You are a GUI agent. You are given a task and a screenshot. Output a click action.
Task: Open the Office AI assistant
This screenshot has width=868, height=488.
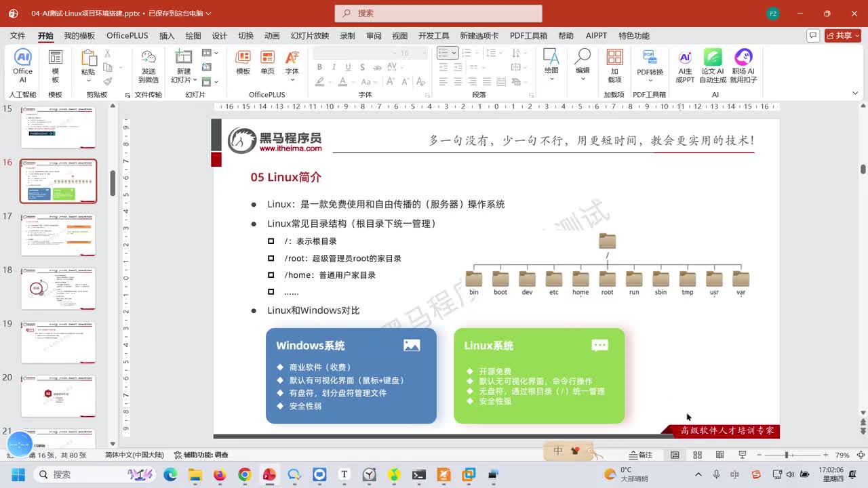click(x=22, y=66)
